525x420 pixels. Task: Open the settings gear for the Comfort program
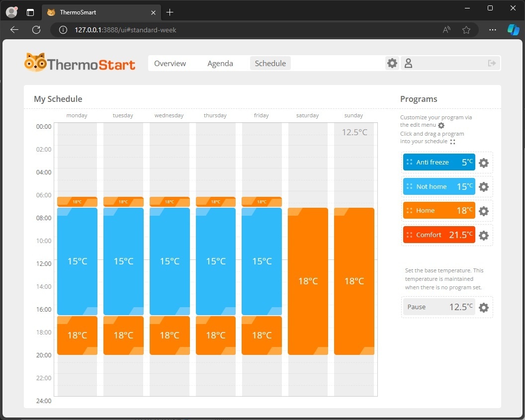tap(483, 235)
